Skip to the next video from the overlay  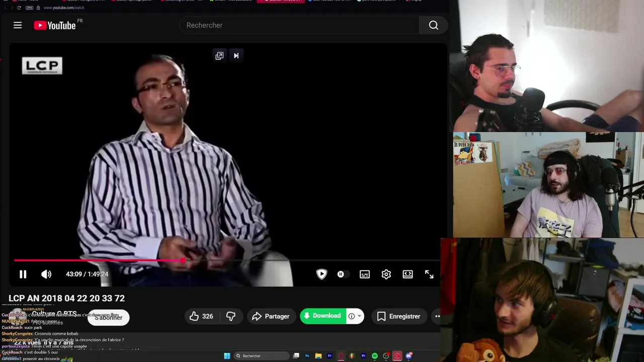pos(236,56)
